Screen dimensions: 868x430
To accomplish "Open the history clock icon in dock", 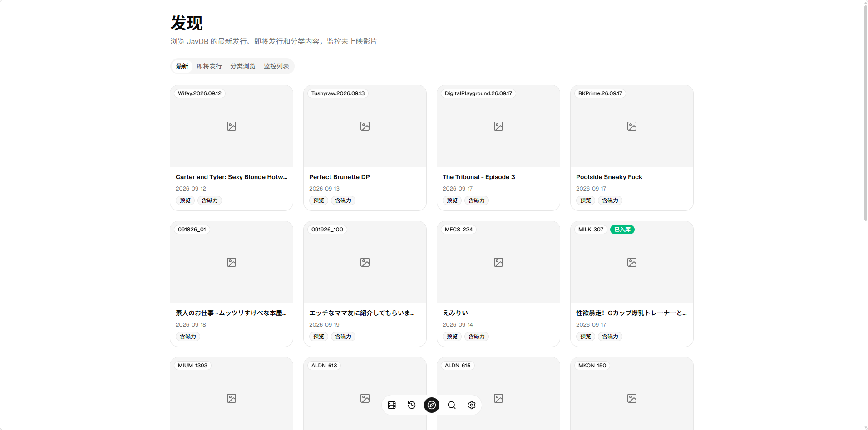I will (x=412, y=405).
